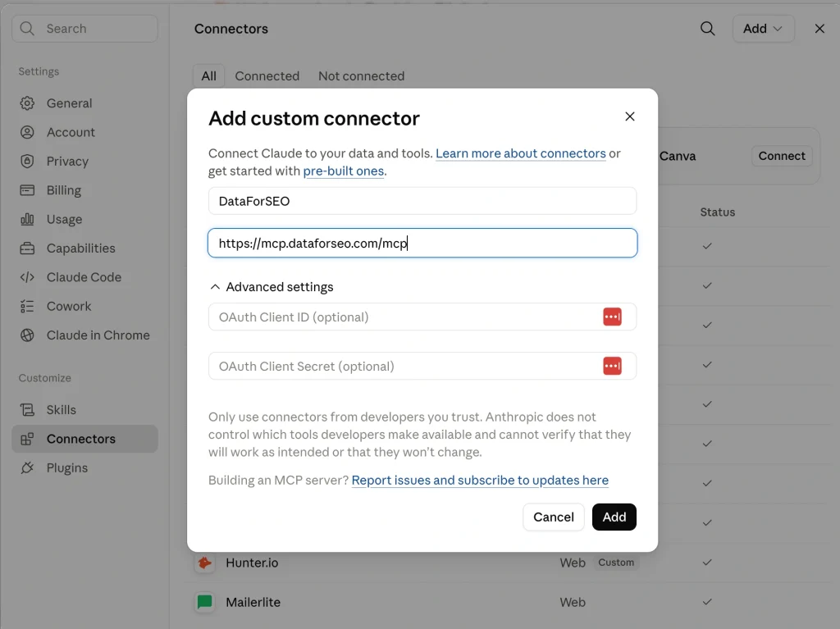
Task: Close the Add custom connector dialog
Action: click(x=629, y=116)
